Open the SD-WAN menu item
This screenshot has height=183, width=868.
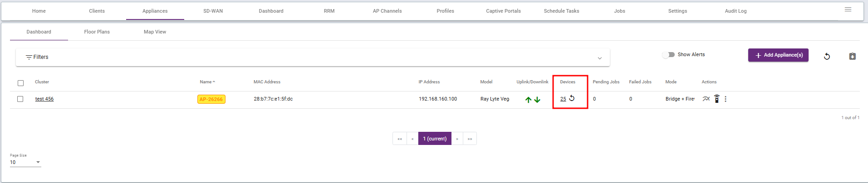pyautogui.click(x=213, y=11)
